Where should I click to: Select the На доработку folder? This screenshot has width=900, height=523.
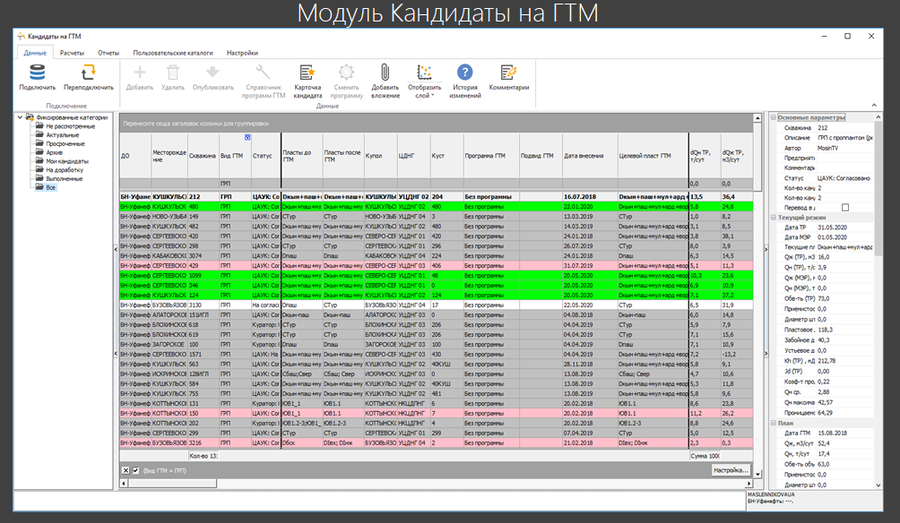(x=64, y=170)
